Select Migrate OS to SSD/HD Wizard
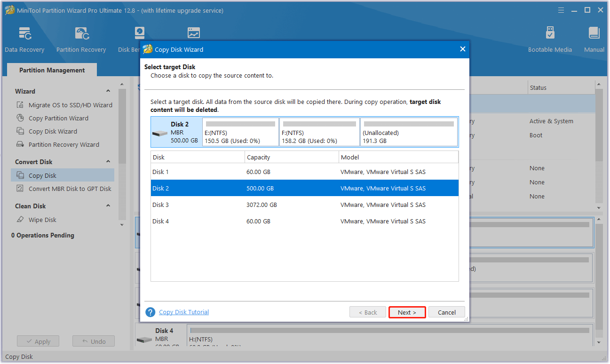The image size is (610, 364). pyautogui.click(x=71, y=105)
